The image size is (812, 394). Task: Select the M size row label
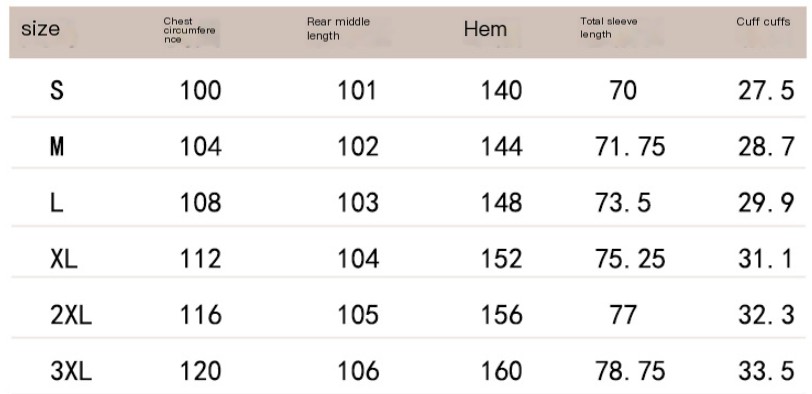click(x=57, y=147)
